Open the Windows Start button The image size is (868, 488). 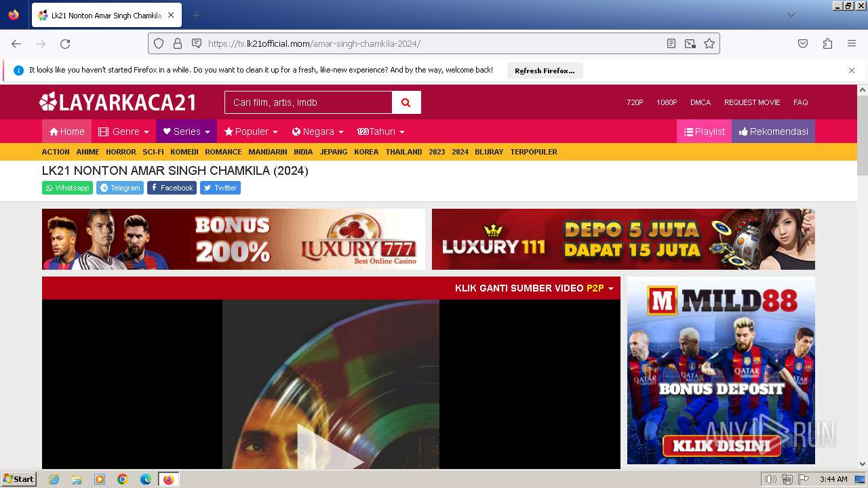point(19,479)
